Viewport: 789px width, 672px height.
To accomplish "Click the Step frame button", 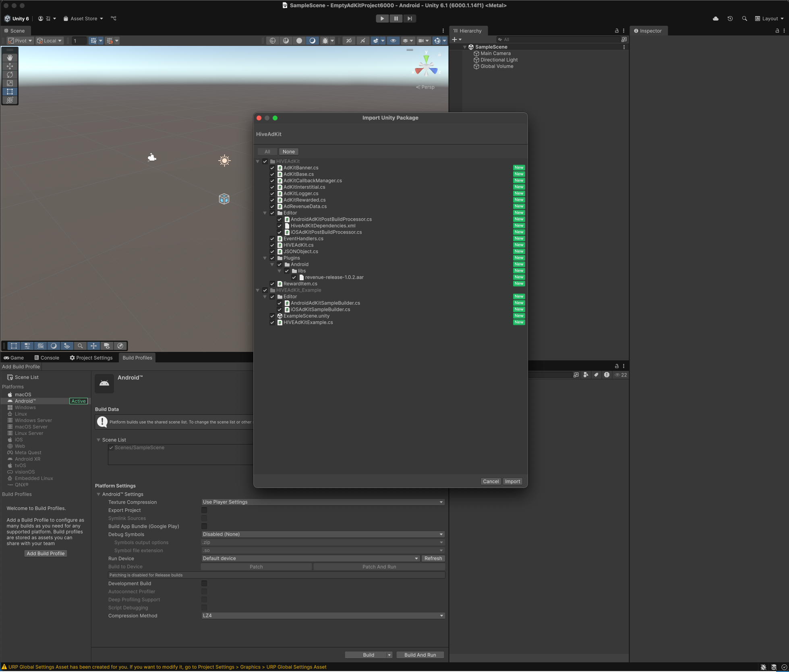I will point(409,19).
